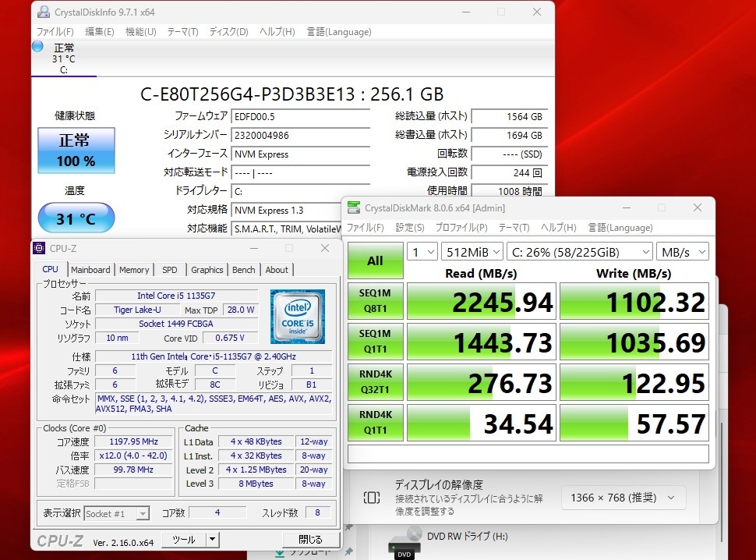The height and width of the screenshot is (560, 756).
Task: Click the ツール button in CPU-Z
Action: tap(184, 540)
